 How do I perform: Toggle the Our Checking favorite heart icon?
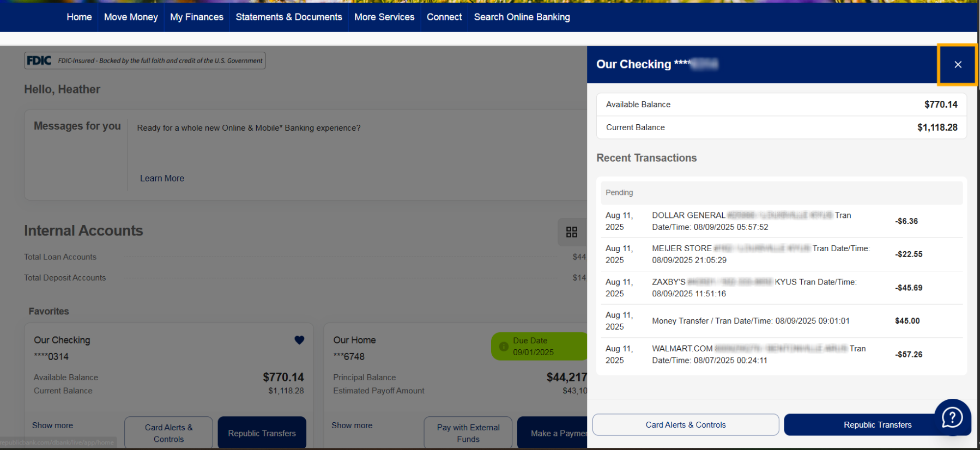click(x=299, y=340)
